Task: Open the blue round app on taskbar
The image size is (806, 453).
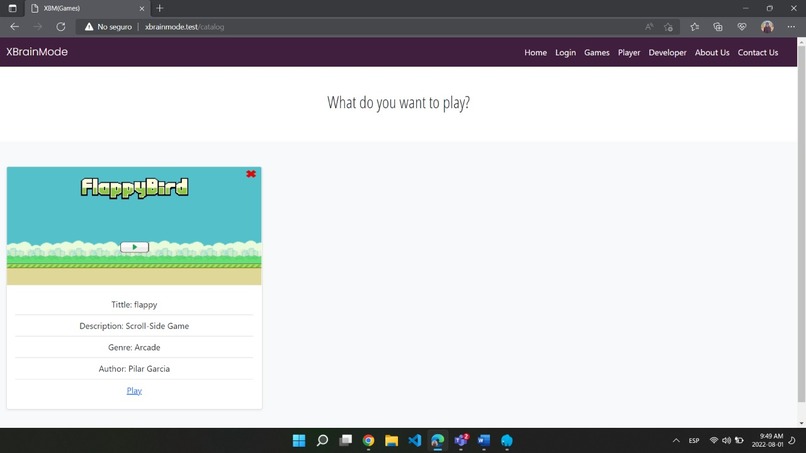Action: pos(507,441)
